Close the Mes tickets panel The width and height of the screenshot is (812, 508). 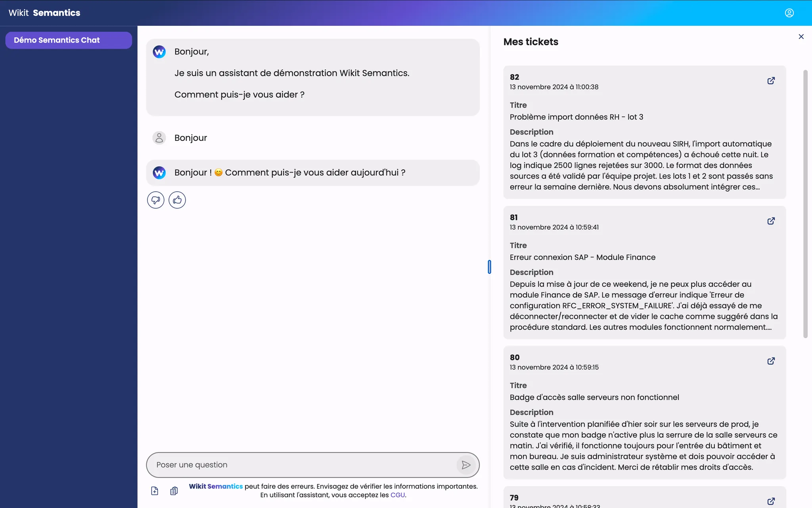[801, 36]
